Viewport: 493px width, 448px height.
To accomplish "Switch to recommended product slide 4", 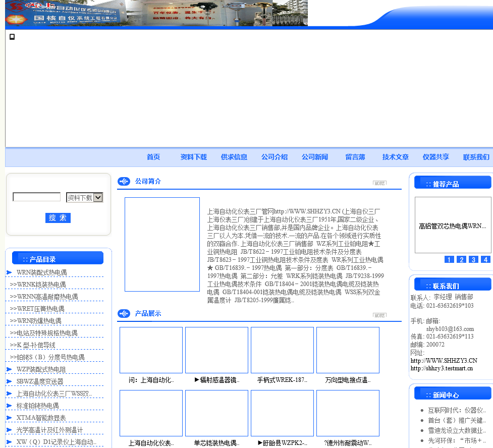I will 486,260.
